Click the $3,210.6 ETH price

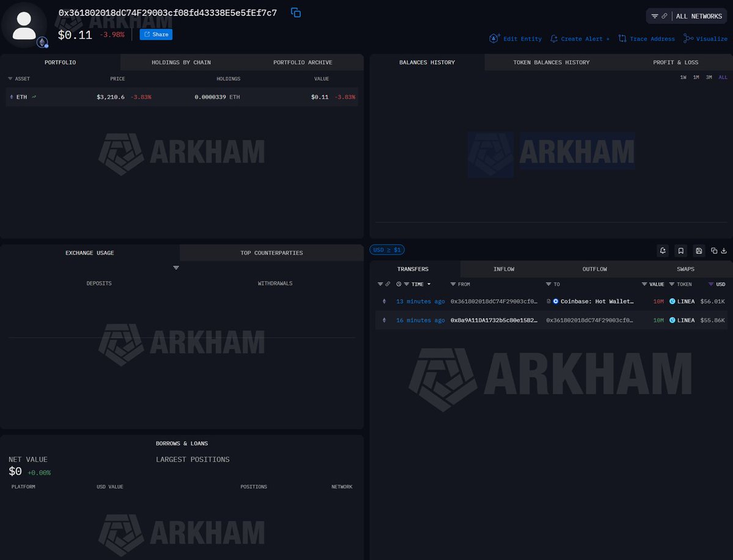point(111,96)
